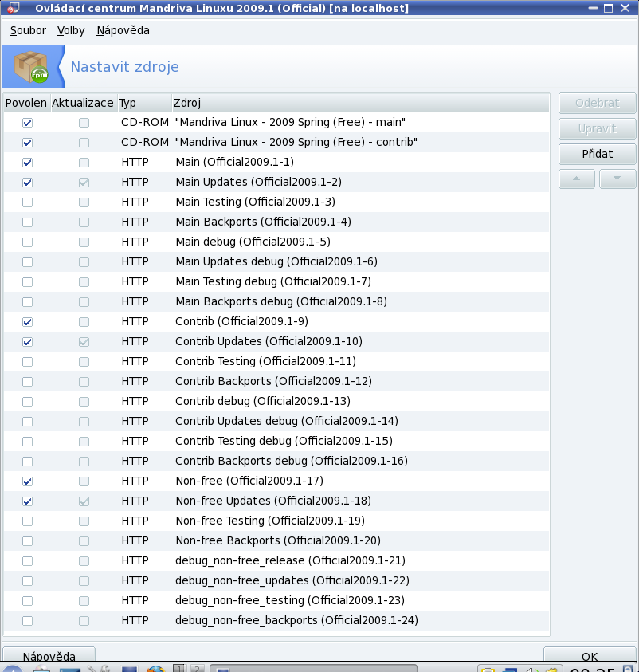Uncheck Povolen for CD-ROM Free contrib source
The width and height of the screenshot is (639, 672).
pyautogui.click(x=27, y=142)
